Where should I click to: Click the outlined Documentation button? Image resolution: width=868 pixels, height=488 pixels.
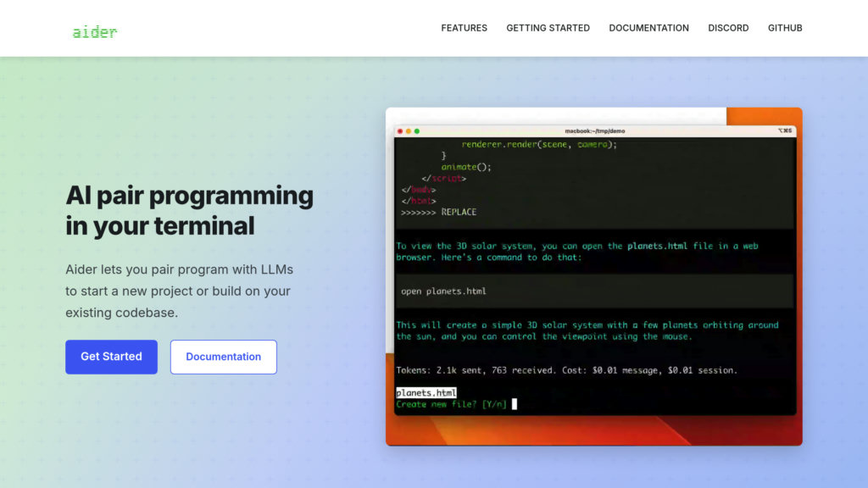(223, 357)
